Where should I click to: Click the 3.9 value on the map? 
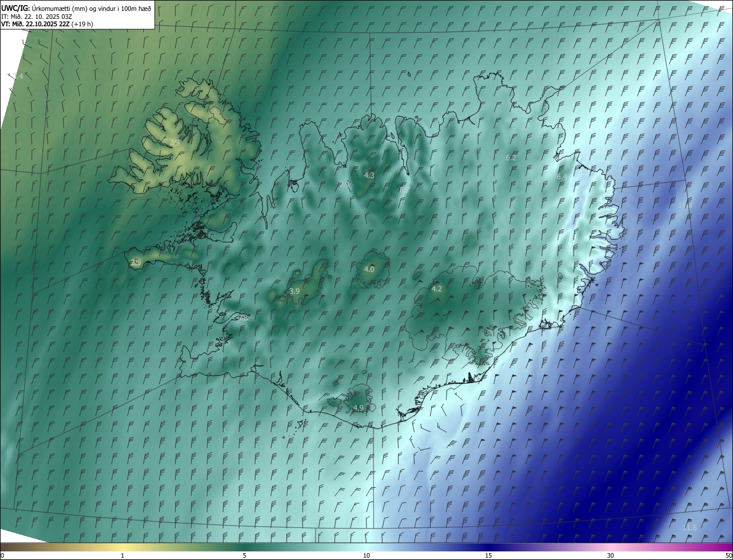(294, 291)
